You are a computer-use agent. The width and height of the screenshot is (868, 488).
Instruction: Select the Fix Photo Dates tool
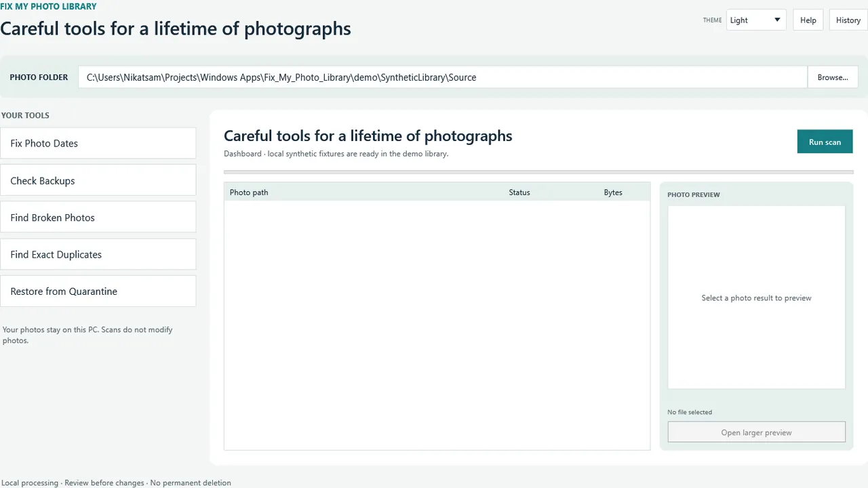pyautogui.click(x=98, y=143)
